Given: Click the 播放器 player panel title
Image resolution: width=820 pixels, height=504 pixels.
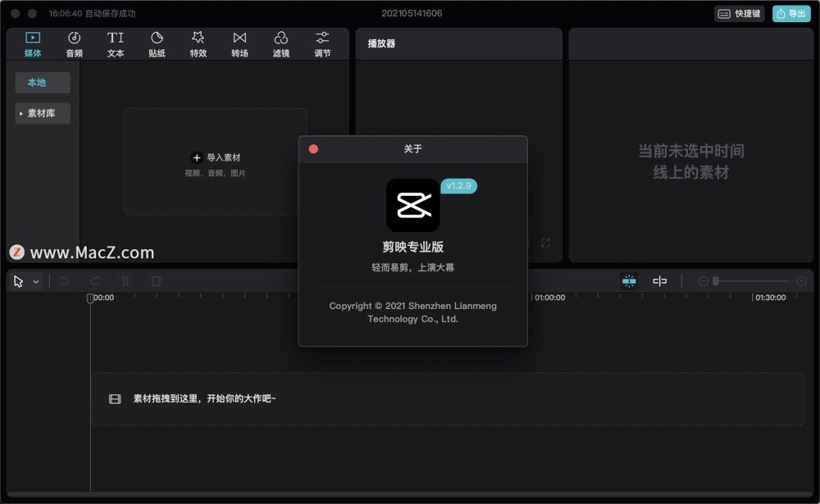Looking at the screenshot, I should [x=381, y=43].
